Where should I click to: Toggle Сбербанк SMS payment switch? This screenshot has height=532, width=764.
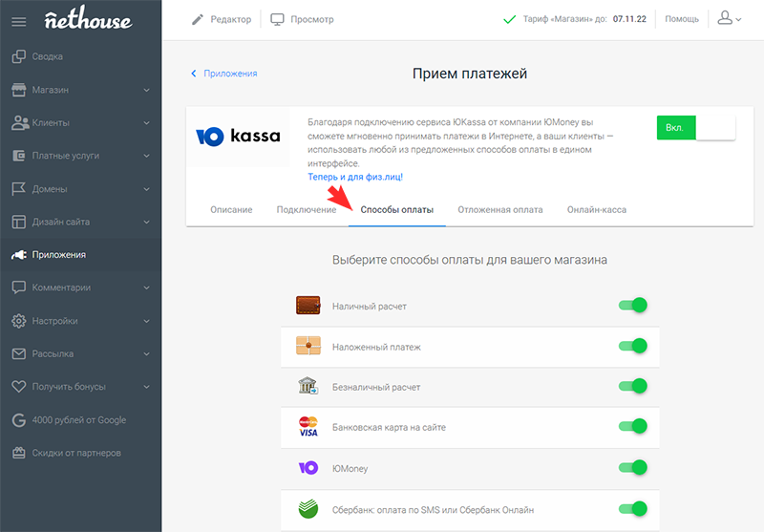click(x=632, y=509)
